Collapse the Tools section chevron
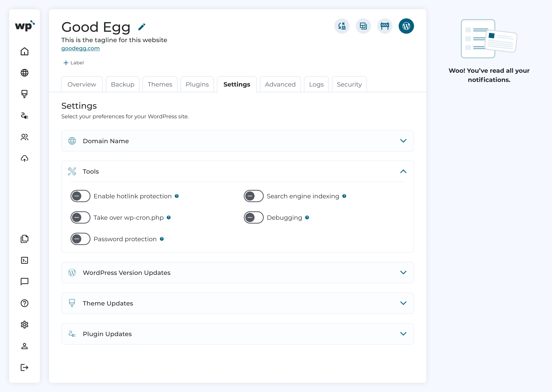 tap(403, 171)
